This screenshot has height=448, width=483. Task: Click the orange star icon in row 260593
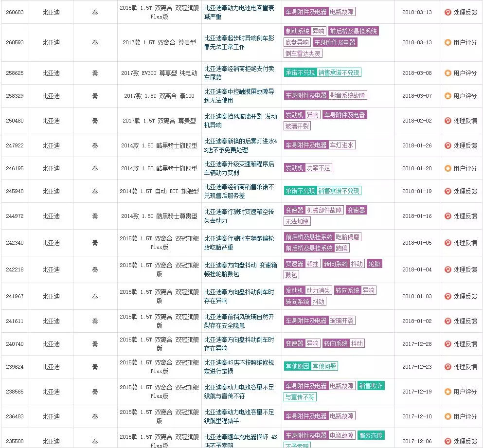click(447, 42)
